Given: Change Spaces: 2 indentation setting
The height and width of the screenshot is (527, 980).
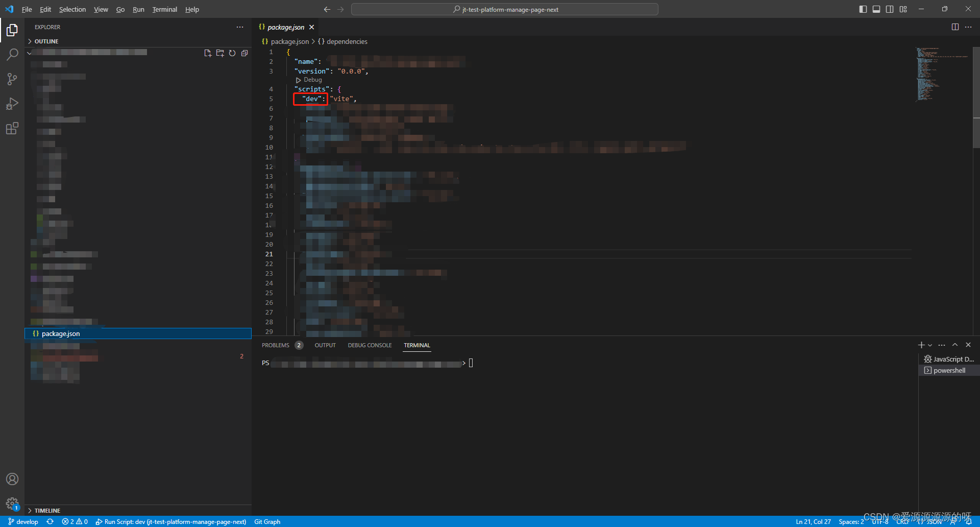Looking at the screenshot, I should click(x=851, y=521).
